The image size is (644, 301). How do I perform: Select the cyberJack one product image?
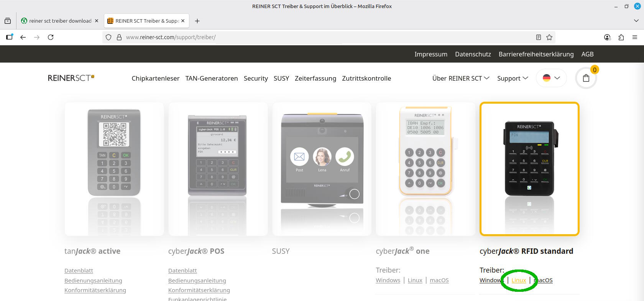click(x=426, y=169)
